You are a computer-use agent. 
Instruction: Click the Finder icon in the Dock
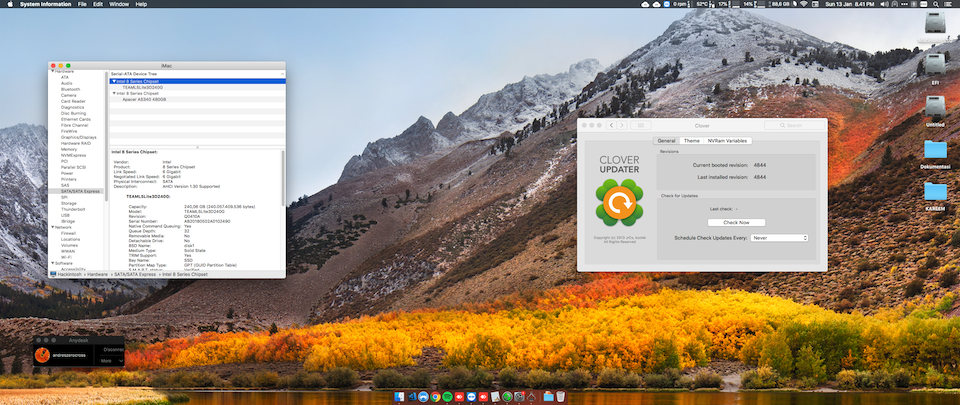tap(399, 397)
